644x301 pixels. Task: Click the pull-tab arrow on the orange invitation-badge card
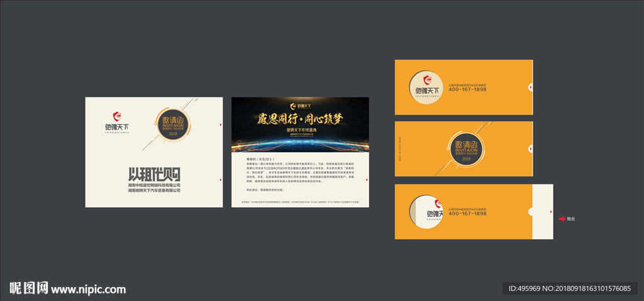click(531, 149)
